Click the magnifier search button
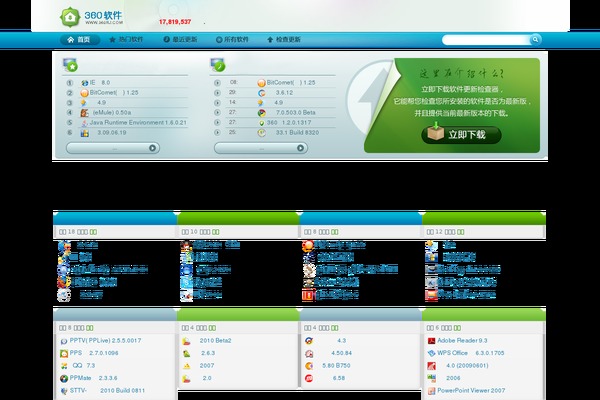600x400 pixels. click(x=535, y=39)
